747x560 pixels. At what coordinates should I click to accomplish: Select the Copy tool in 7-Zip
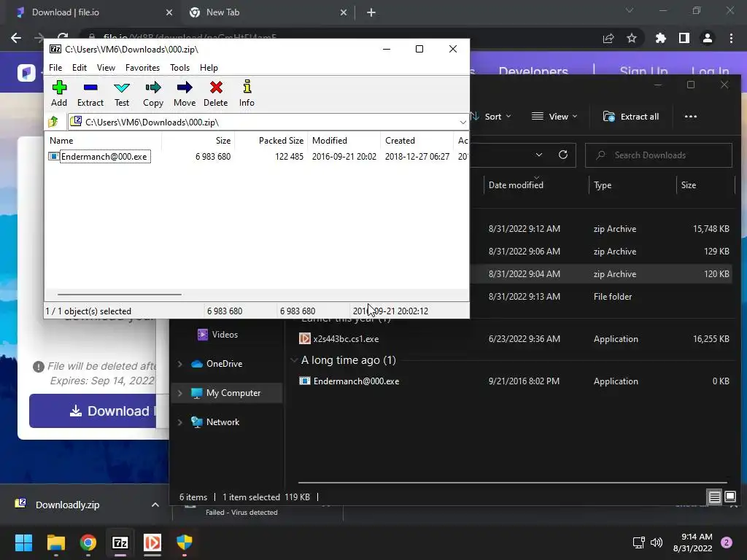pos(153,94)
